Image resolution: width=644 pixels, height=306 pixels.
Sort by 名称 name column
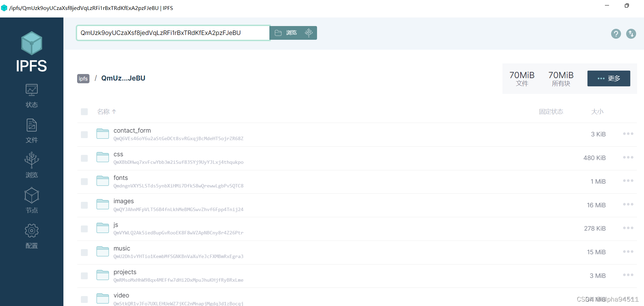107,112
